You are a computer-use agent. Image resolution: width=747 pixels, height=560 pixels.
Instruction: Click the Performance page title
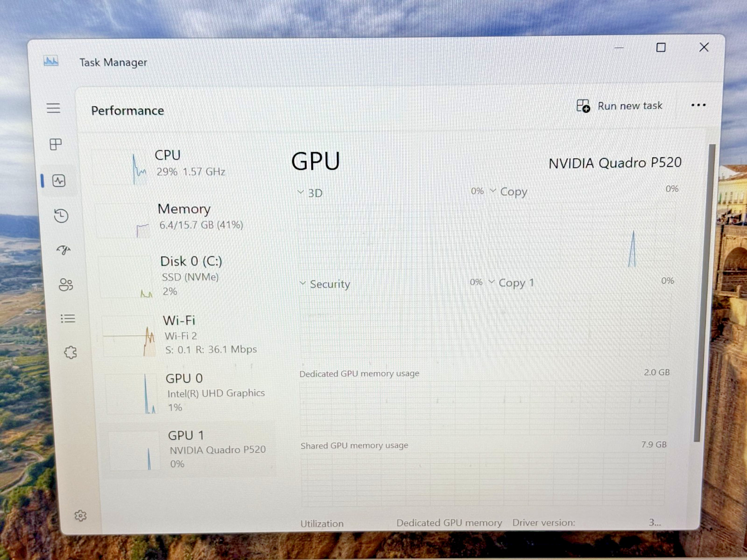tap(127, 111)
